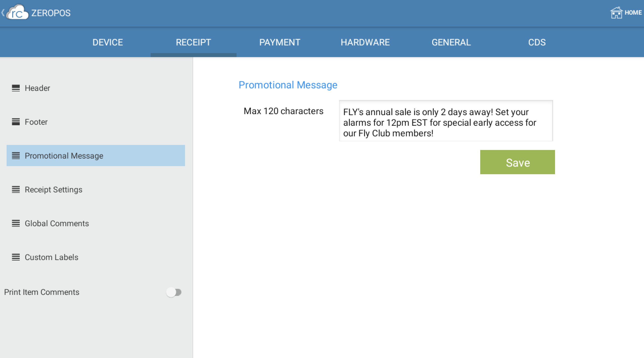644x358 pixels.
Task: Click the Custom Labels list icon
Action: (16, 257)
